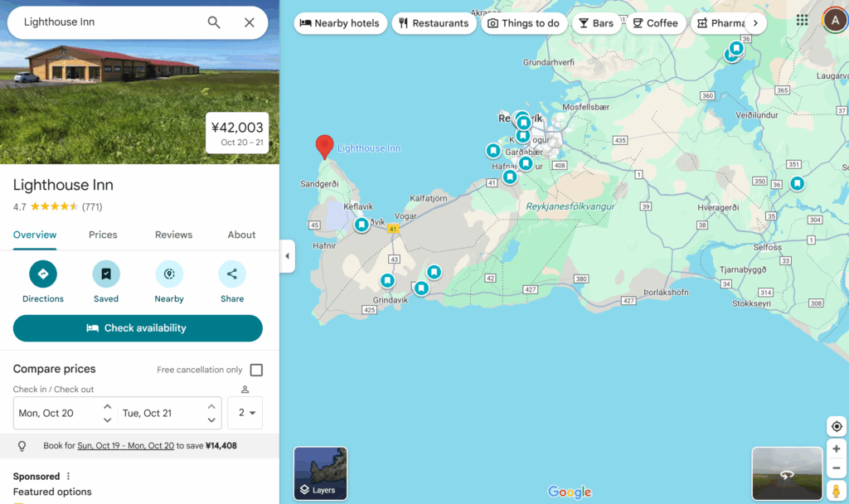This screenshot has width=849, height=504.
Task: Click the Grindavík town label
Action: (x=391, y=300)
